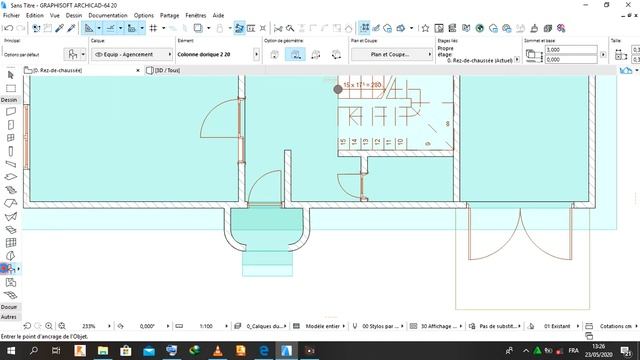Click the zoom-in magnifier icon
The image size is (640, 360).
49,326
